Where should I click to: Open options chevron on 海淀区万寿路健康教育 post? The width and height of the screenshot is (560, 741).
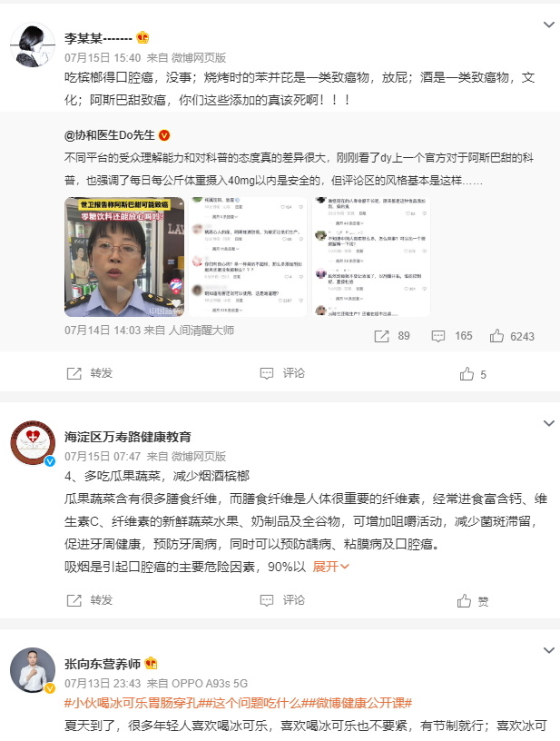(549, 423)
